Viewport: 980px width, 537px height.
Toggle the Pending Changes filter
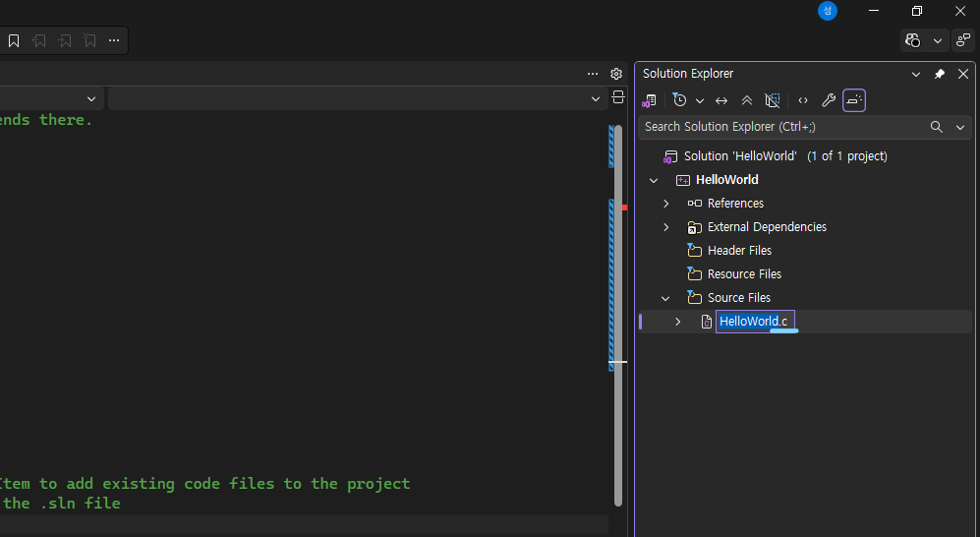679,100
